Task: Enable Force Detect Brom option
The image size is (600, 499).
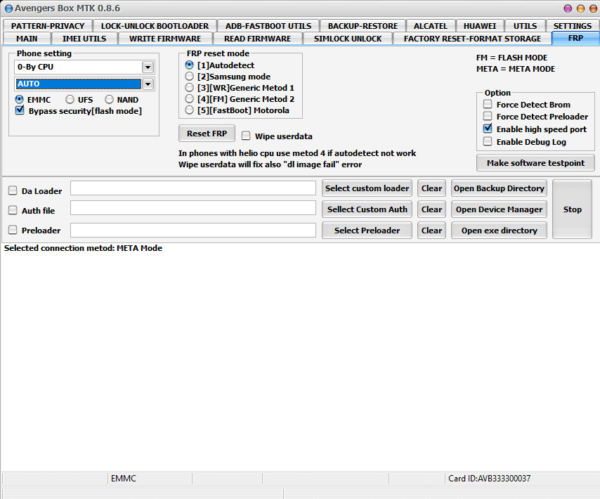Action: [x=488, y=104]
